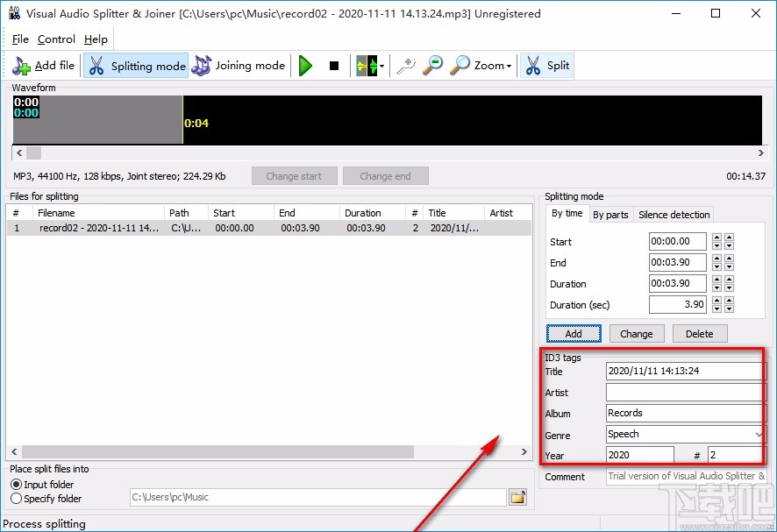Click the output path field C:\Users\pc\Music
Image resolution: width=777 pixels, height=532 pixels.
(318, 497)
